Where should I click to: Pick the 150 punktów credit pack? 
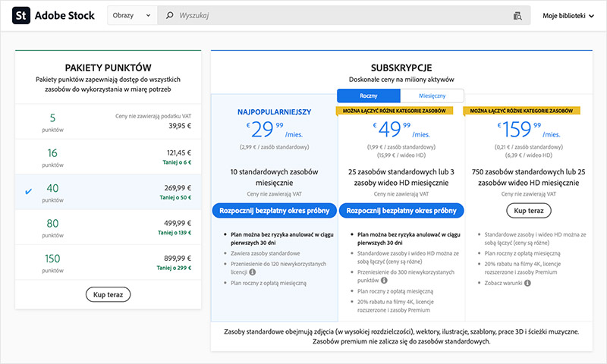point(108,264)
